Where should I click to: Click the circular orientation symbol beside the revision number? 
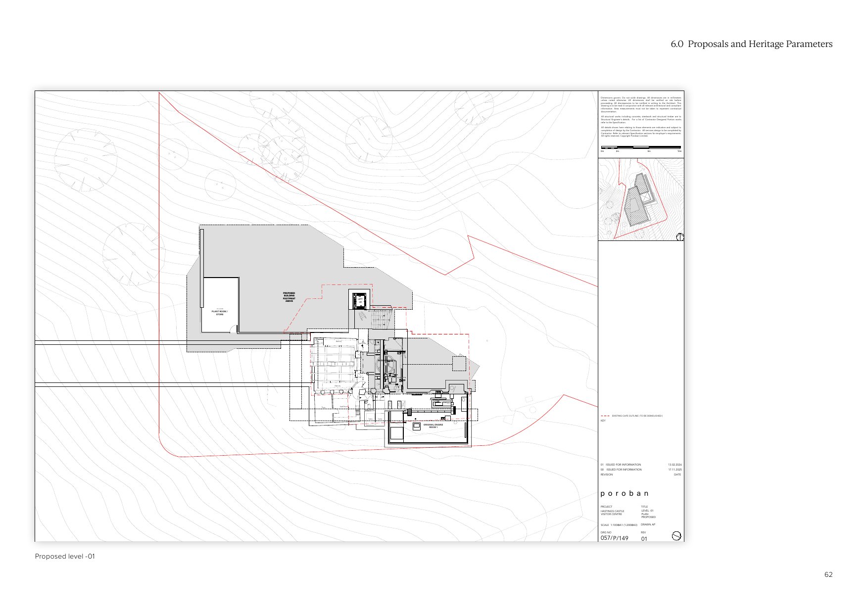click(x=676, y=536)
